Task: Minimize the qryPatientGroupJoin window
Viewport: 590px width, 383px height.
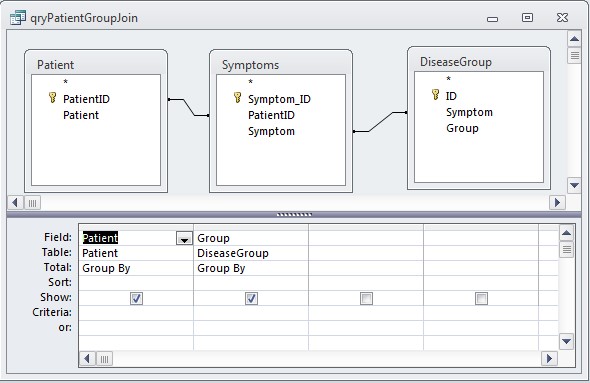Action: [x=492, y=19]
